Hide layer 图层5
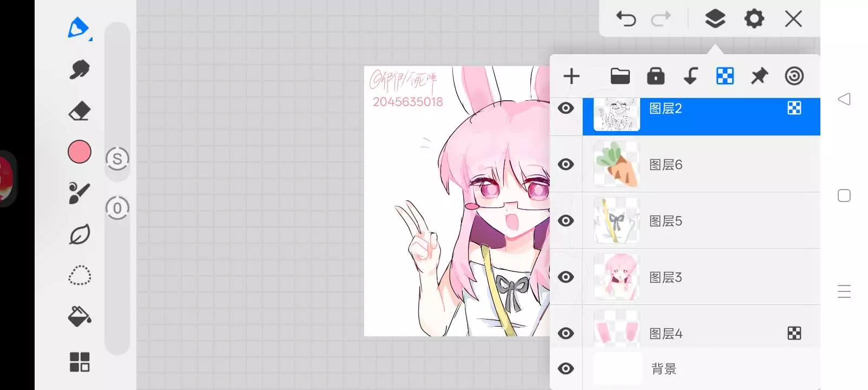Image resolution: width=868 pixels, height=390 pixels. coord(566,220)
